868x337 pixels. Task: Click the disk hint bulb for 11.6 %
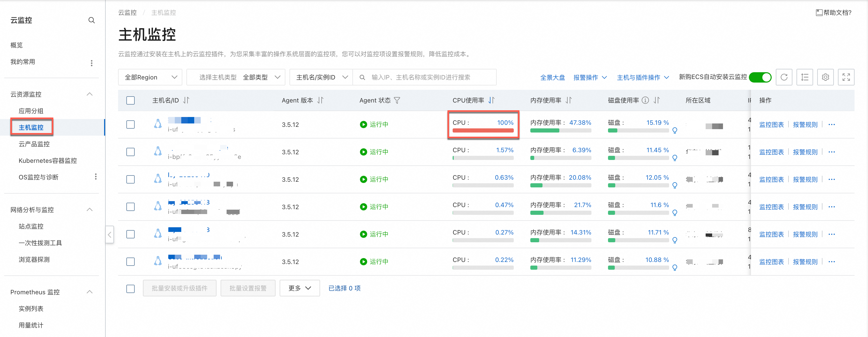click(x=675, y=213)
